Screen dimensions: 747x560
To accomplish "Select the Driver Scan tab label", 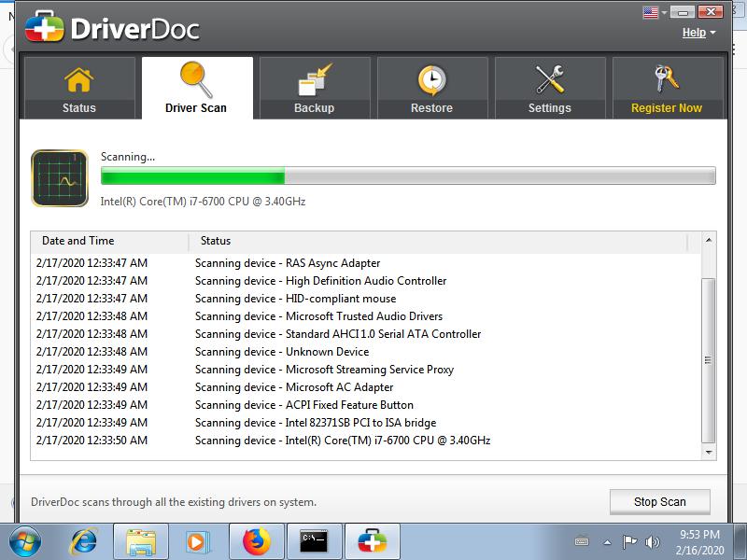I will click(196, 108).
